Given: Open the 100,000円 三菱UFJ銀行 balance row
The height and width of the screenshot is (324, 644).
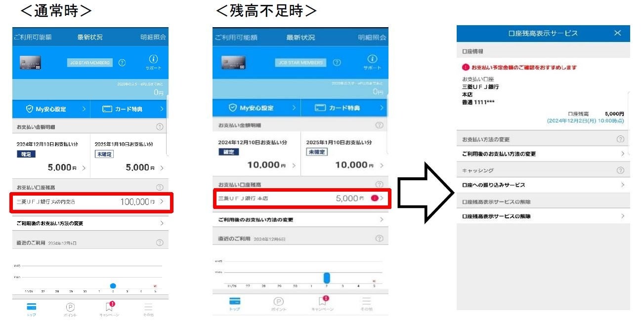Looking at the screenshot, I should pyautogui.click(x=90, y=202).
